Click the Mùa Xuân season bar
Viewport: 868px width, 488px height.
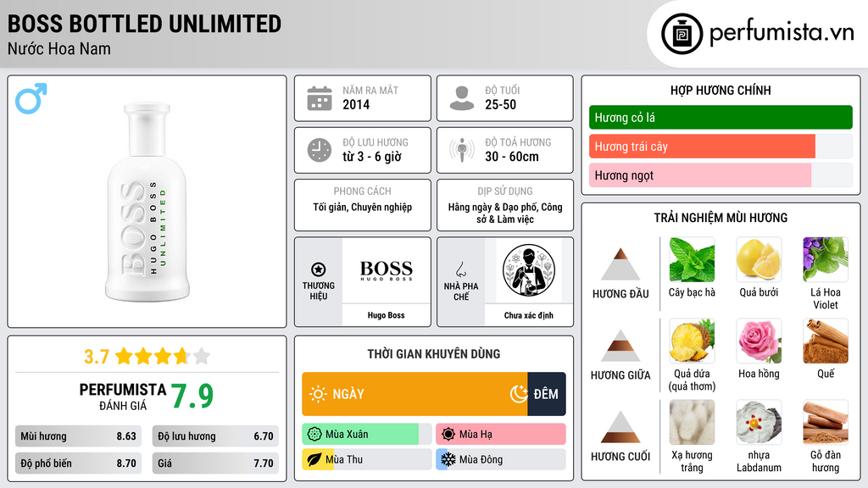coord(366,434)
